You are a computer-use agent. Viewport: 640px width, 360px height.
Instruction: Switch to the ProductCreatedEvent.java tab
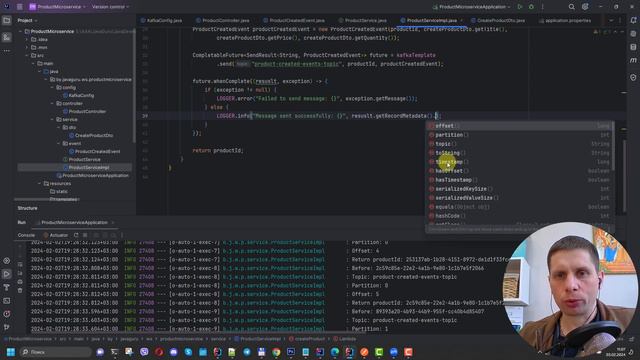(x=294, y=20)
